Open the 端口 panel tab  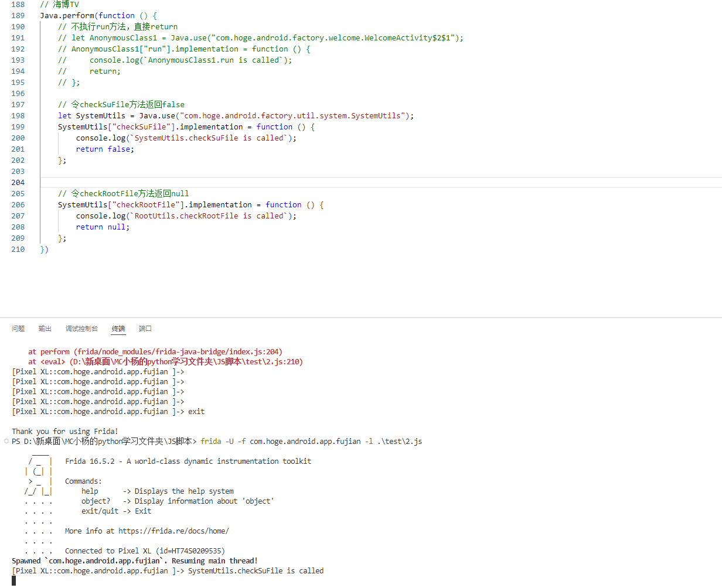(x=145, y=329)
